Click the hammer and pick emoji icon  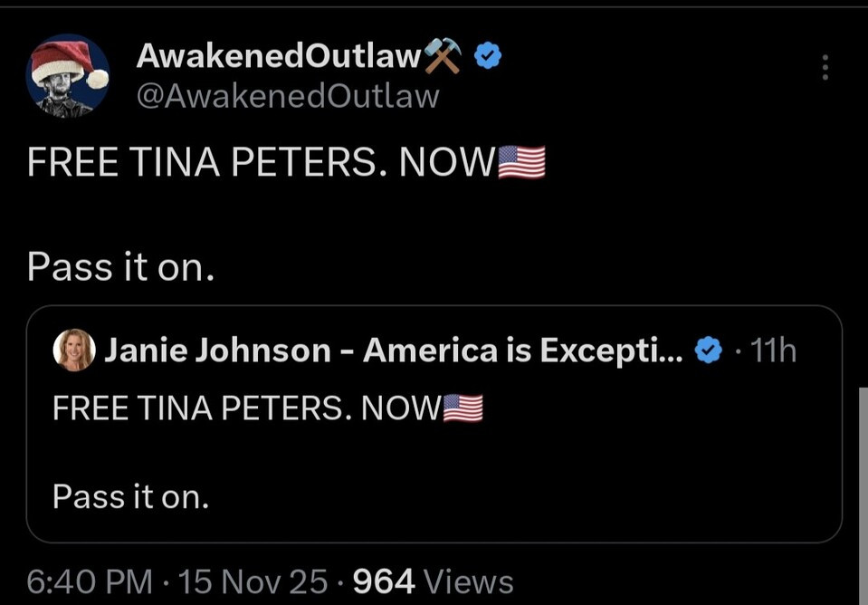(444, 57)
